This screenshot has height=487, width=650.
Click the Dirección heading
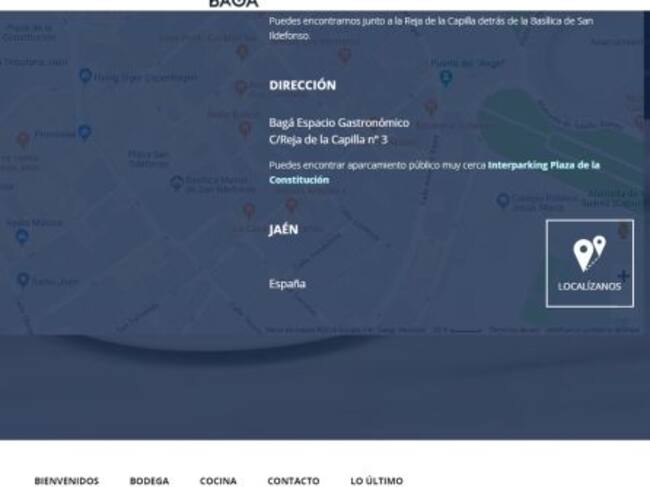(x=302, y=86)
